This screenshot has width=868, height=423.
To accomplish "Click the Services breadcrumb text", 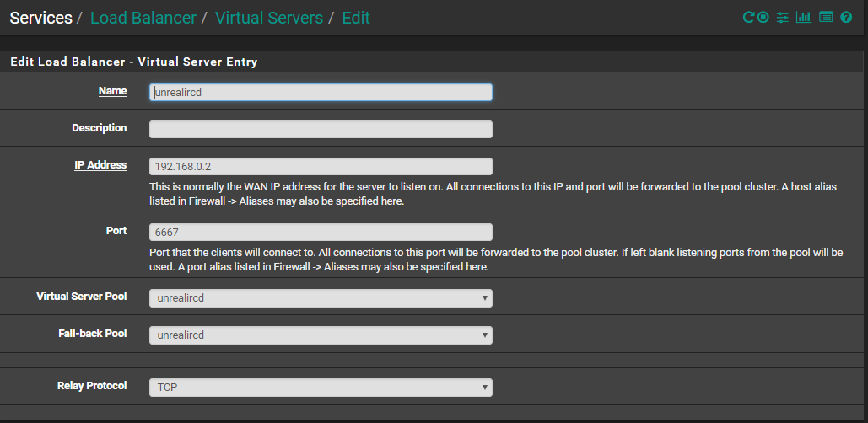I will click(40, 18).
